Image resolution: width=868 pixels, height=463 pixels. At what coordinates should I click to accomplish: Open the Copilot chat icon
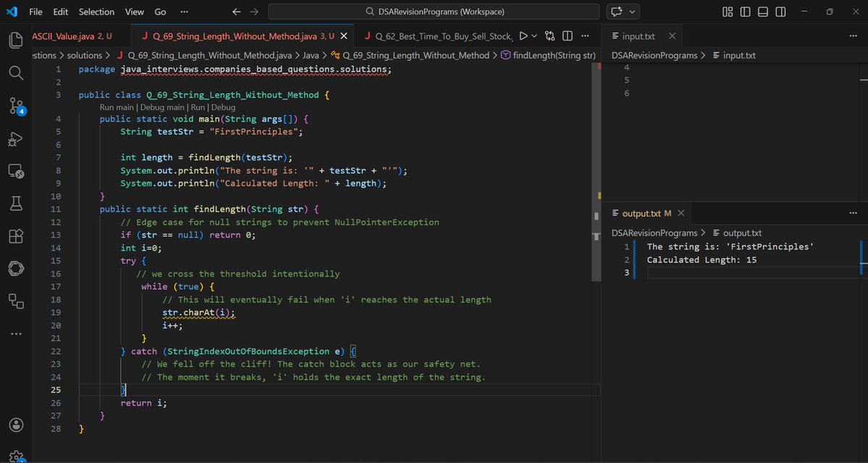tap(615, 12)
